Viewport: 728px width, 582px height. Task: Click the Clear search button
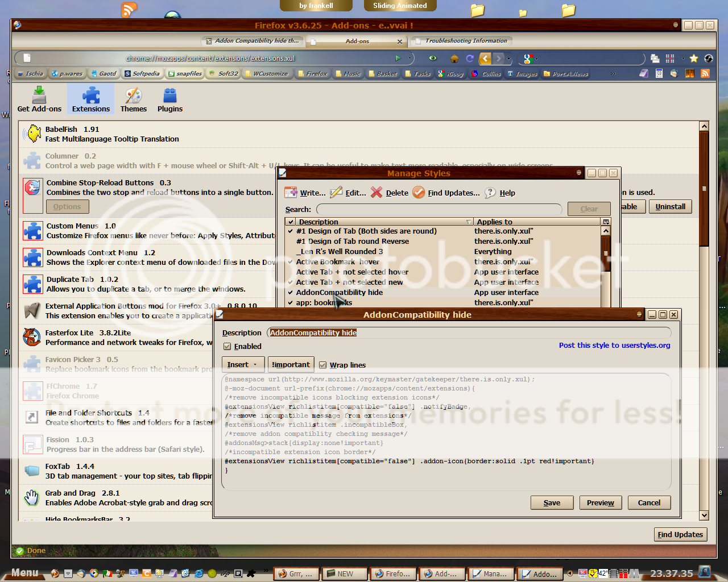[x=589, y=209]
